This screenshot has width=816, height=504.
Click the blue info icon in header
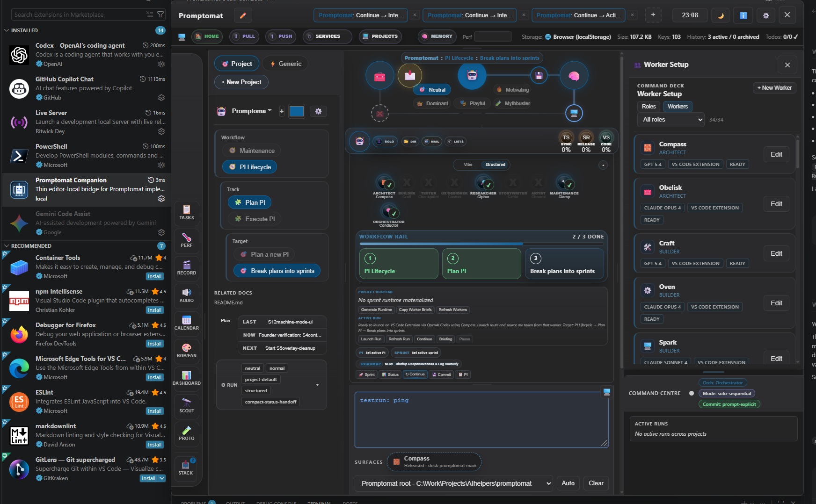[x=743, y=15]
